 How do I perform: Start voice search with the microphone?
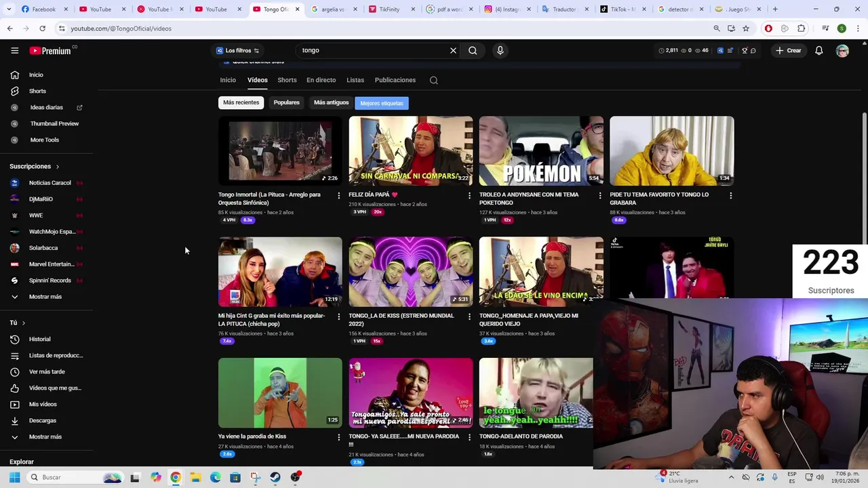(500, 50)
